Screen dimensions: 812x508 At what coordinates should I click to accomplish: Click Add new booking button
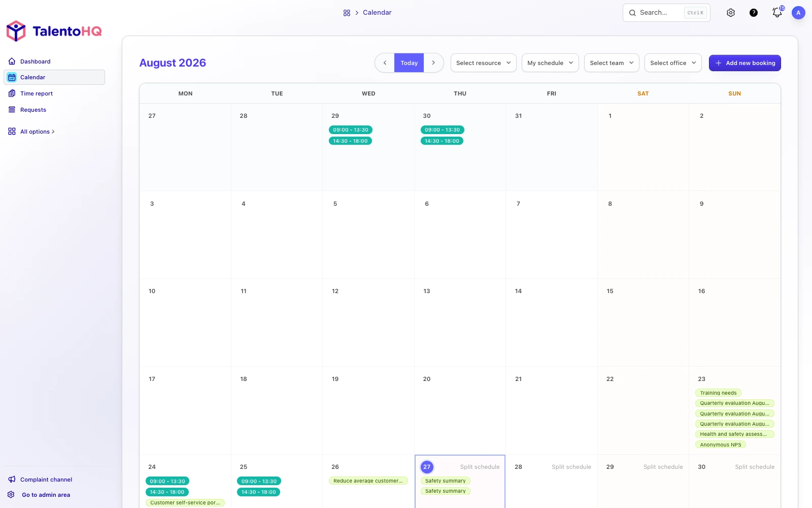(745, 63)
